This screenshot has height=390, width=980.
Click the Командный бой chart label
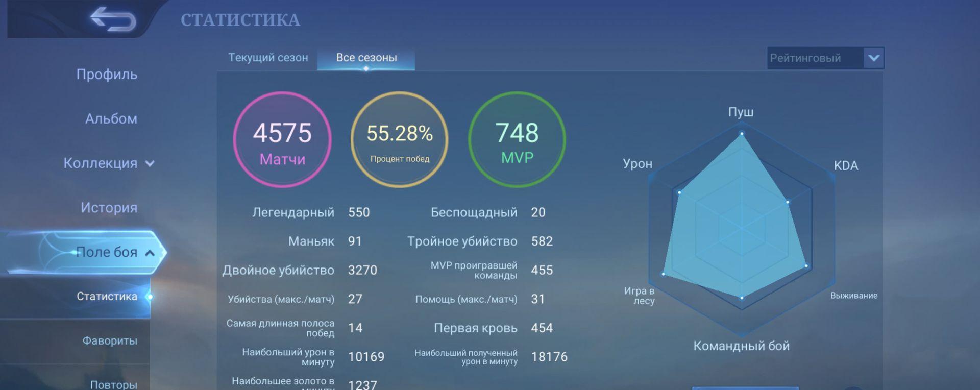click(741, 346)
